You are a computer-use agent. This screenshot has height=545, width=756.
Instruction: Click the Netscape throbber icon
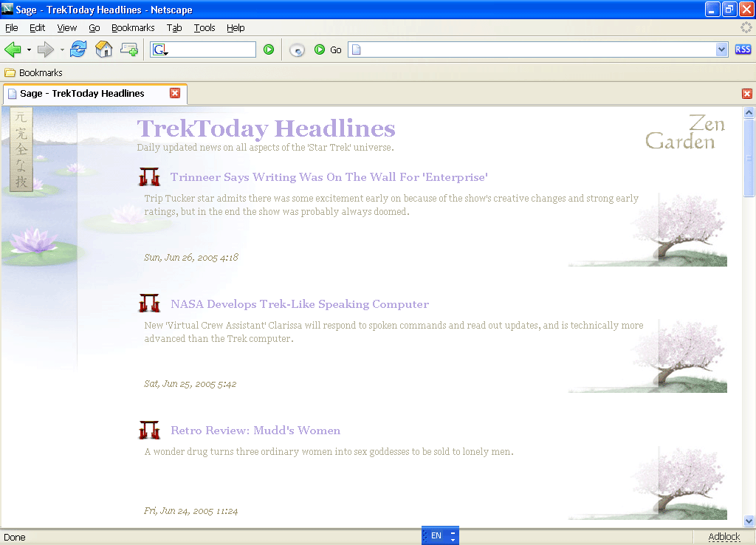(x=746, y=28)
